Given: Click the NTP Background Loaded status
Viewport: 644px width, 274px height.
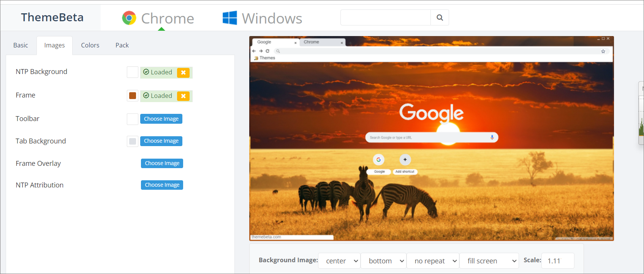Looking at the screenshot, I should click(158, 72).
